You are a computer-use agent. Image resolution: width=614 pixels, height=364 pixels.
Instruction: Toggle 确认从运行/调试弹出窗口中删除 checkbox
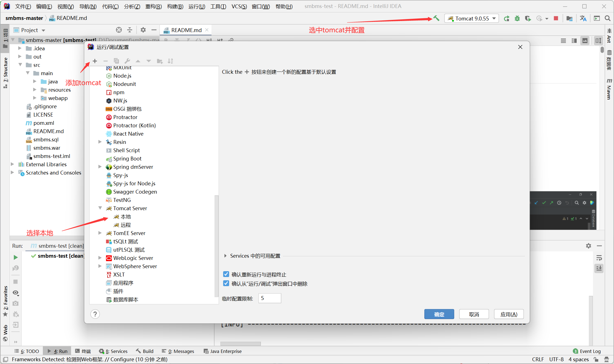[226, 283]
